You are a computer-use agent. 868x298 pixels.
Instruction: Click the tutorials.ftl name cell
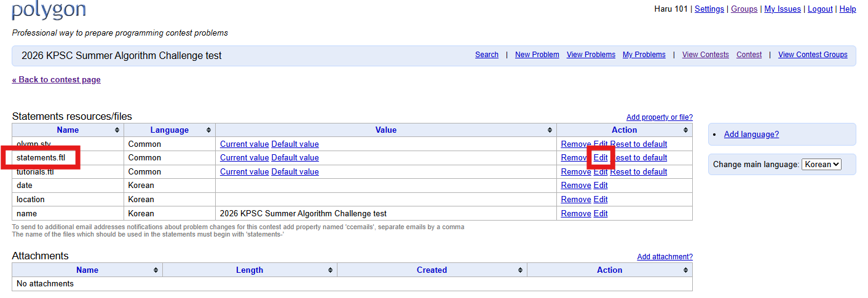click(68, 172)
